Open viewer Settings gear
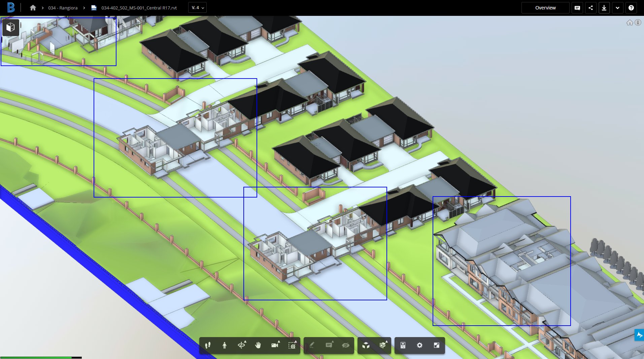644x359 pixels. [419, 346]
